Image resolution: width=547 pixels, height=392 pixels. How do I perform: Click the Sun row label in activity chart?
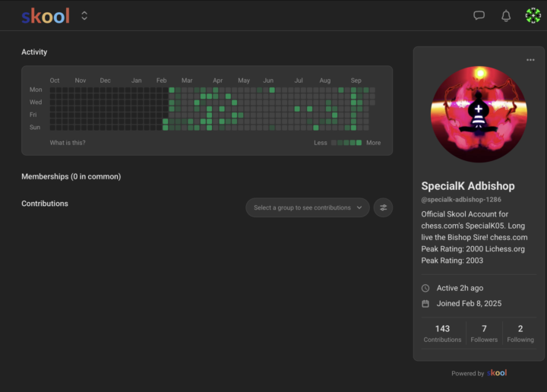34,128
